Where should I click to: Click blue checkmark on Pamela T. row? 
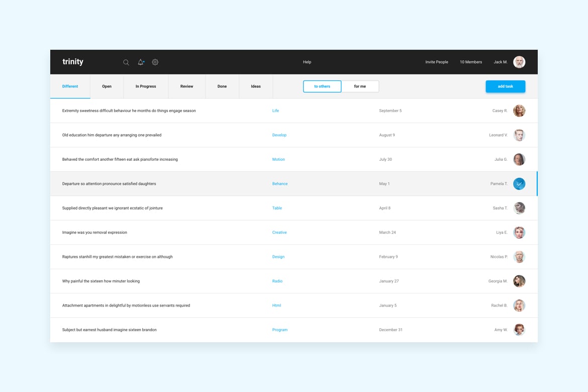[519, 184]
